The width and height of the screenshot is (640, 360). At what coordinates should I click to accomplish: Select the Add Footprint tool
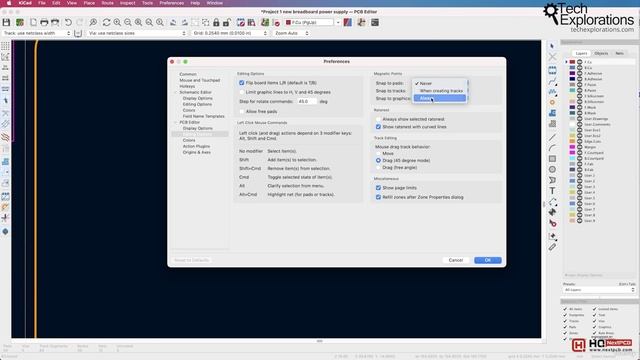[552, 71]
